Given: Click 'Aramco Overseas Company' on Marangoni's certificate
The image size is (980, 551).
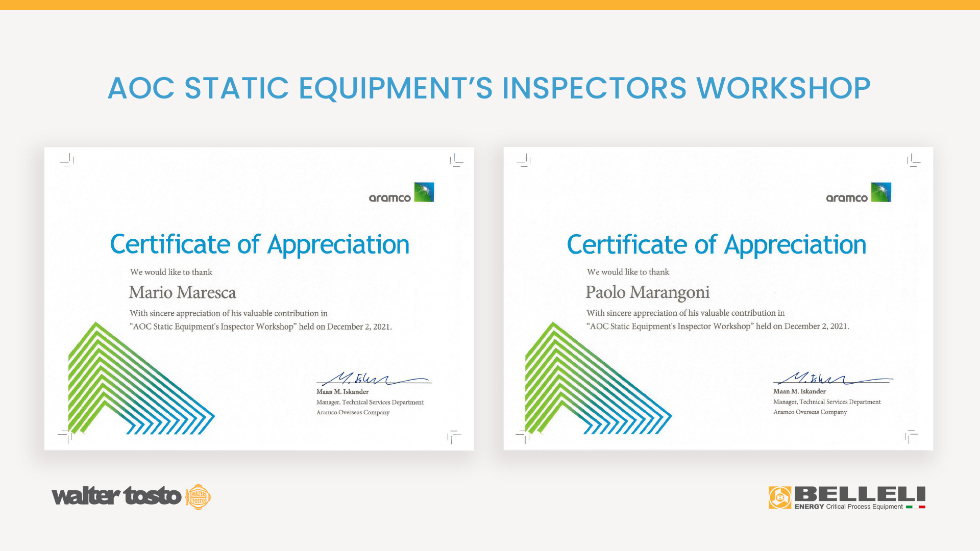Looking at the screenshot, I should (810, 412).
